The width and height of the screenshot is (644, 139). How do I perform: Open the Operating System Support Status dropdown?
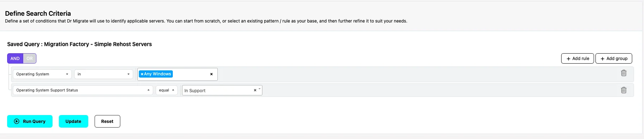coord(83,90)
